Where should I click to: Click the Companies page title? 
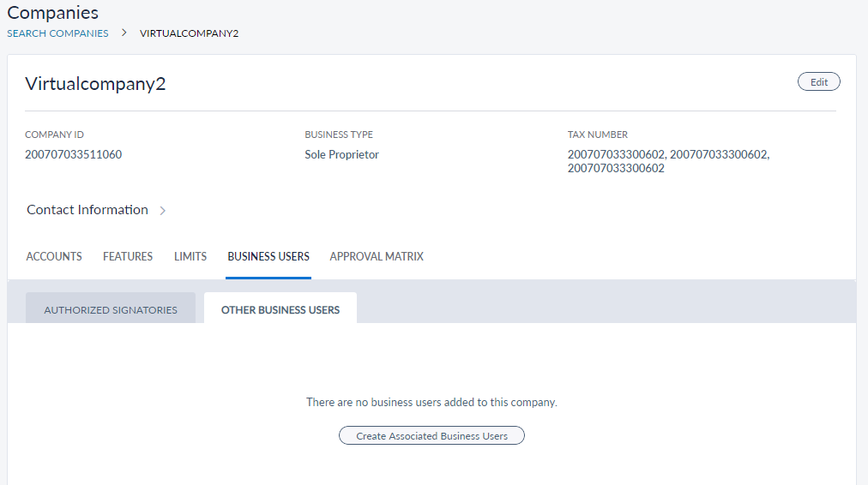[52, 13]
